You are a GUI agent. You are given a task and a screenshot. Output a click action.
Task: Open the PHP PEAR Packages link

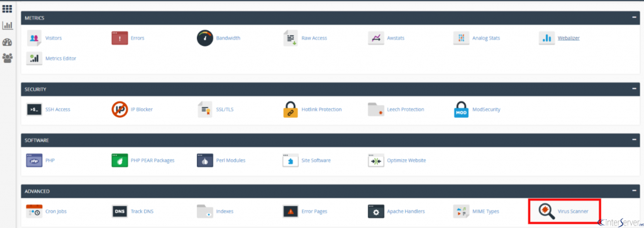coord(153,161)
